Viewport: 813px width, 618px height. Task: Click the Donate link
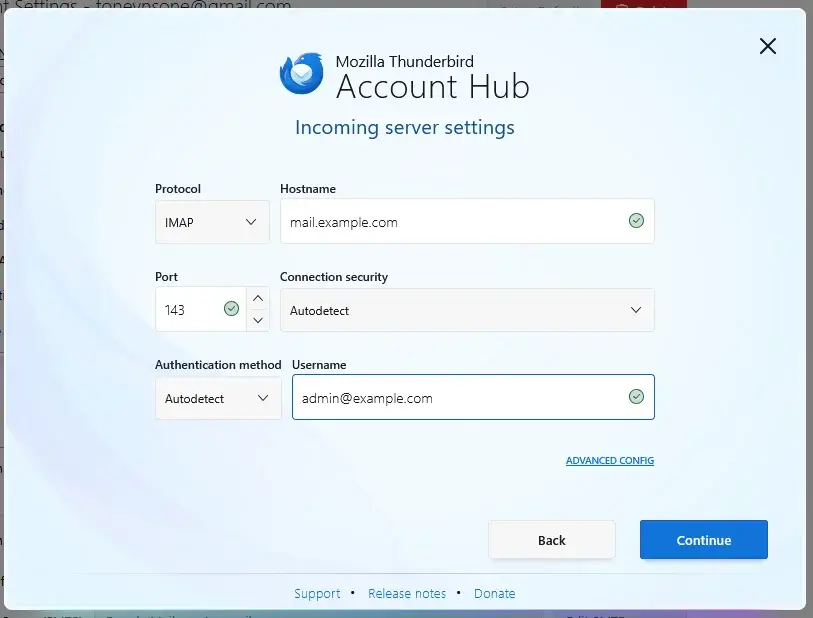tap(494, 593)
